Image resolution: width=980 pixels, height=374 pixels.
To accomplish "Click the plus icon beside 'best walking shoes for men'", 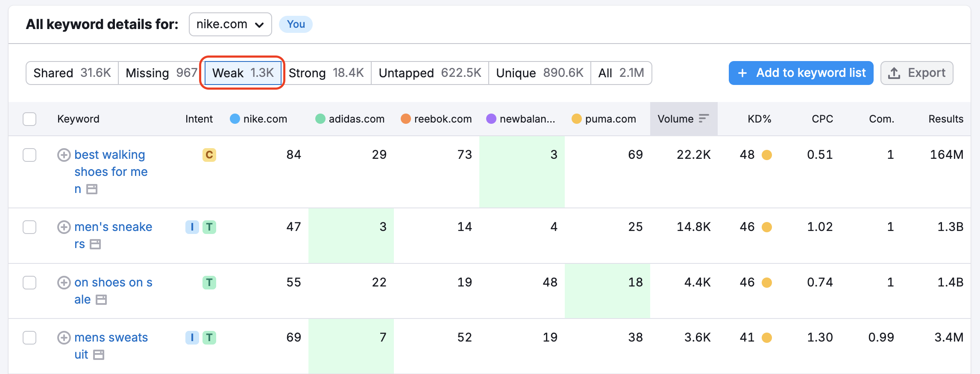I will click(64, 155).
